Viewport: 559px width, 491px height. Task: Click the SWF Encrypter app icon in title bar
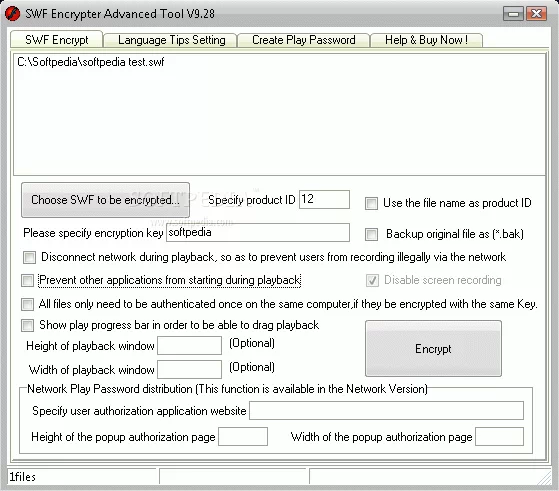pos(12,14)
